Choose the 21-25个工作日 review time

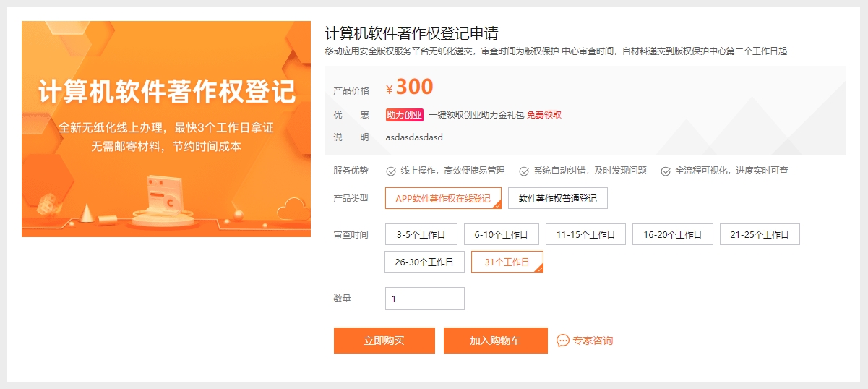pyautogui.click(x=760, y=234)
